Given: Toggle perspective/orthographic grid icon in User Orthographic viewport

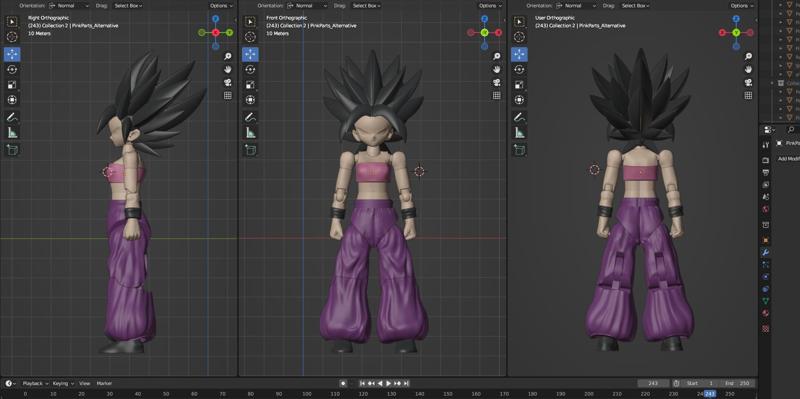Looking at the screenshot, I should [x=748, y=95].
